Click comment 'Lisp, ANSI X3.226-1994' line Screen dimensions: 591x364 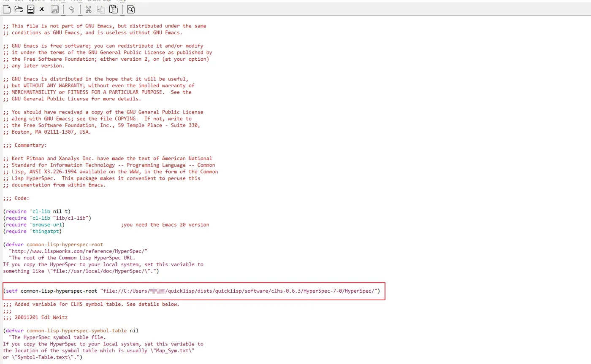coord(111,172)
